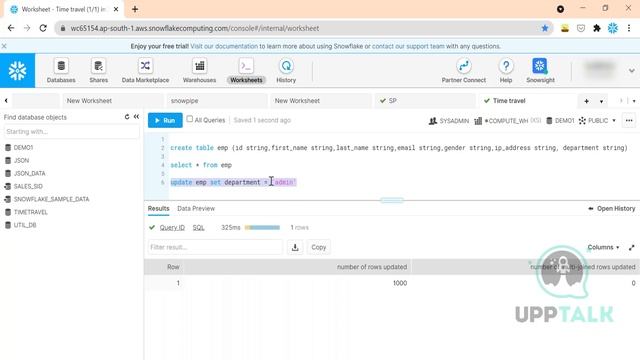Screen dimensions: 640x360
Task: Click the Filter result input field
Action: tap(215, 247)
